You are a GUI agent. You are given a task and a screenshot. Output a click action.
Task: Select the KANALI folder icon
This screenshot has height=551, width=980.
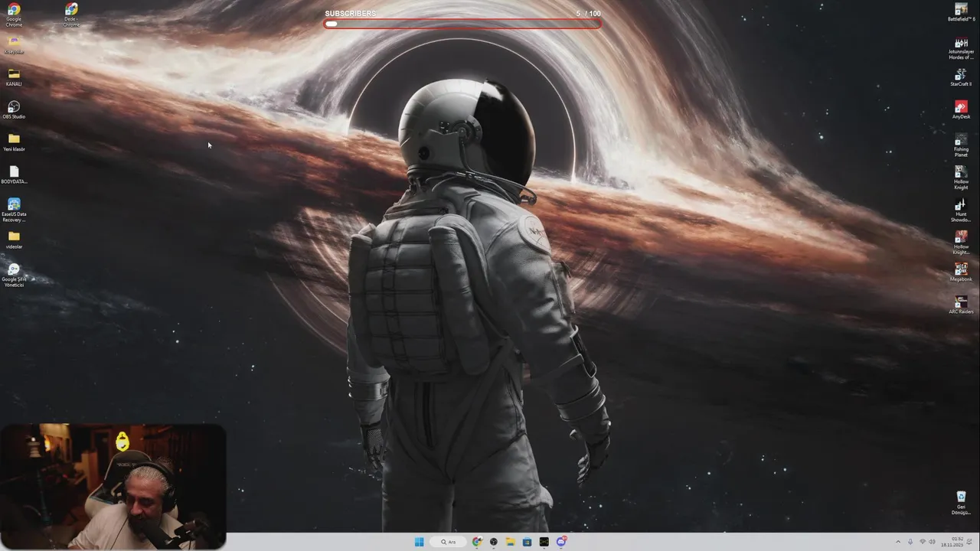tap(14, 77)
